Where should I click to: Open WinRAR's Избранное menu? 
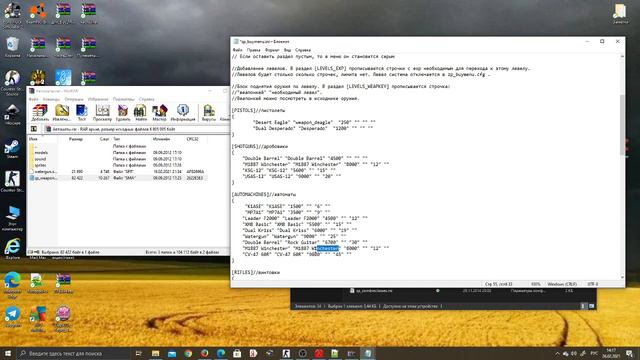(x=98, y=99)
